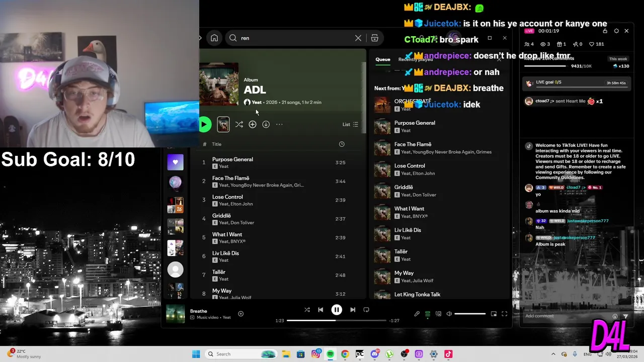Viewport: 644px width, 362px height.
Task: Open TikTok LIVE panel settings gear
Action: pos(616,31)
